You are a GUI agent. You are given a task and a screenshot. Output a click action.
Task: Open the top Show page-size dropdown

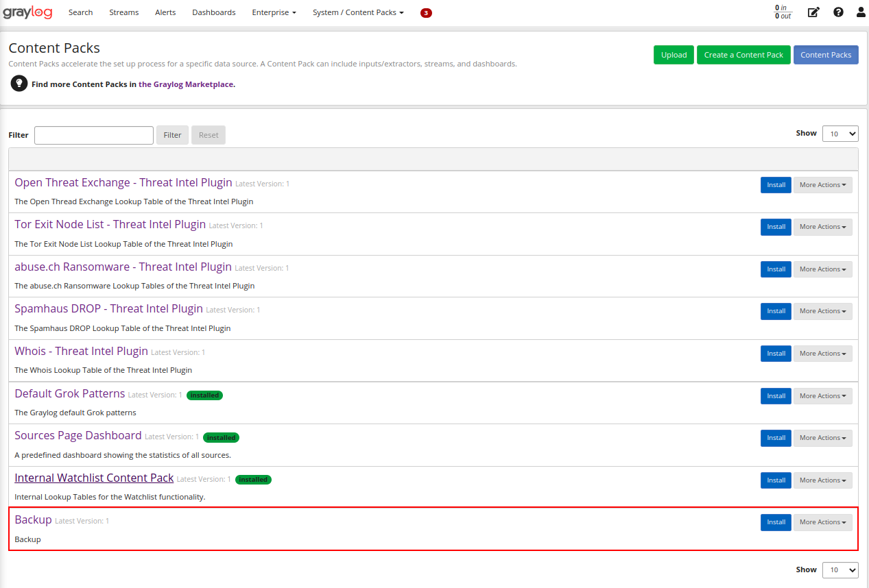click(x=840, y=134)
